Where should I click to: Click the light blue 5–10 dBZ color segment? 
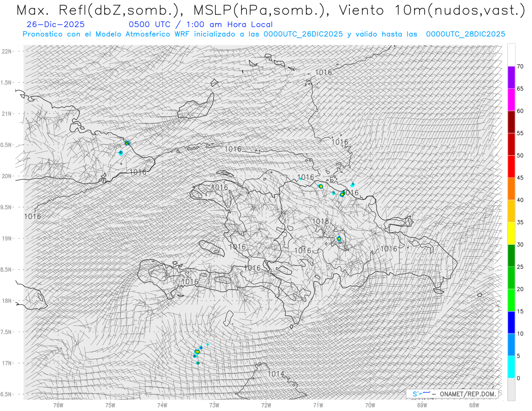tap(511, 345)
